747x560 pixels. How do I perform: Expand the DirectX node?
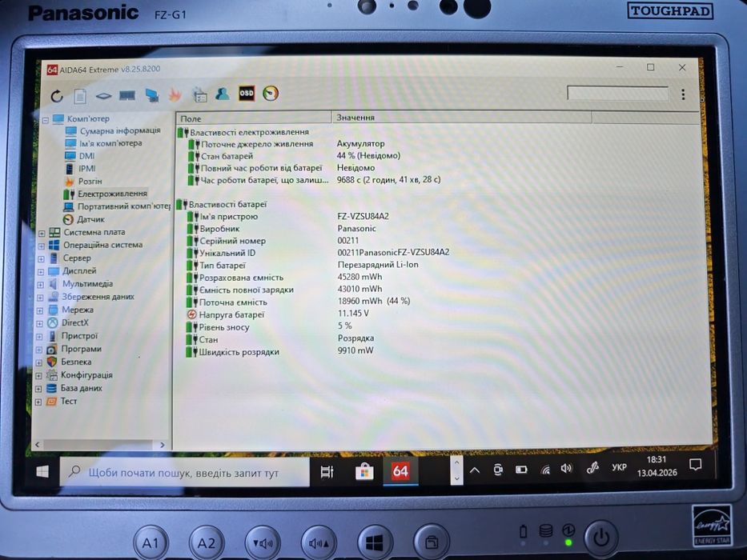click(x=39, y=323)
